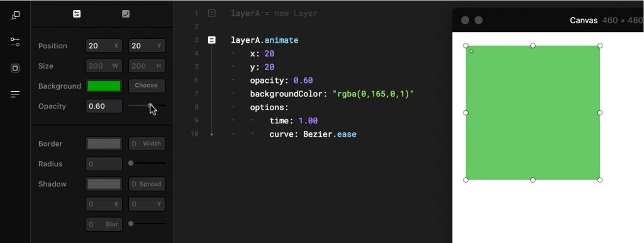Click the bottom-center resize handle of the layer

533,179
